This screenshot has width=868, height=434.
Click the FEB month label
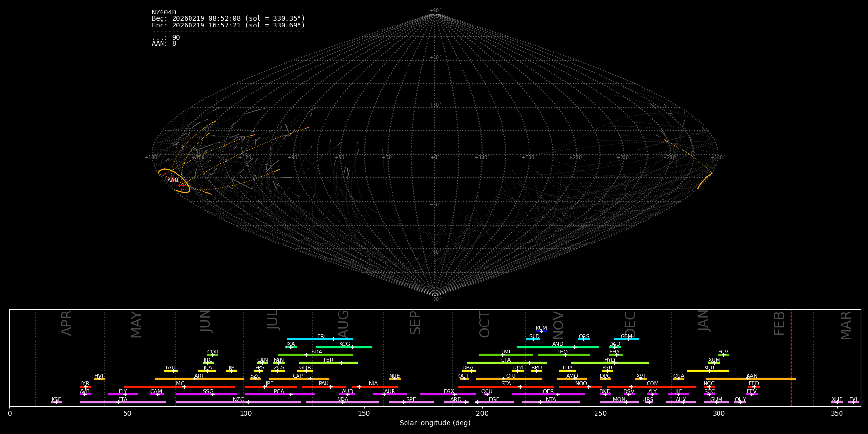click(779, 324)
